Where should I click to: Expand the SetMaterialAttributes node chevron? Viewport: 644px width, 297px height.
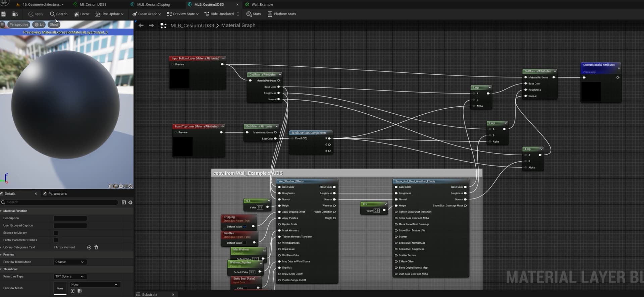coord(555,71)
